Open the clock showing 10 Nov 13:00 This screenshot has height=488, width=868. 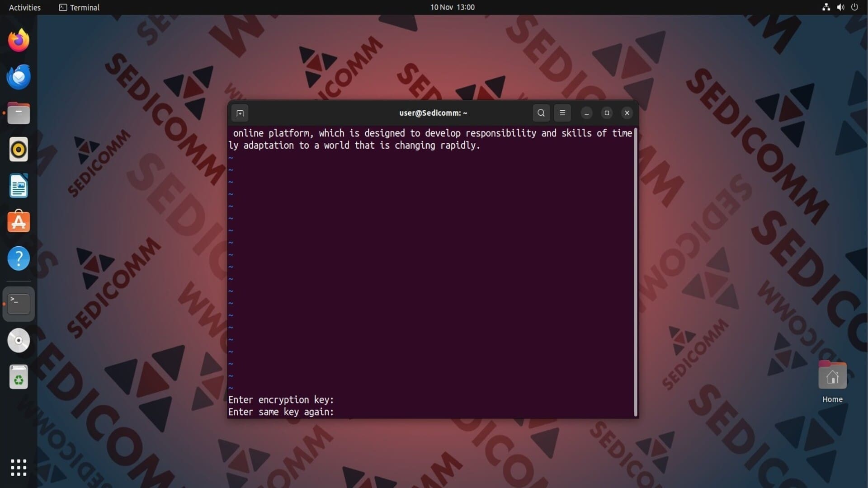coord(452,7)
